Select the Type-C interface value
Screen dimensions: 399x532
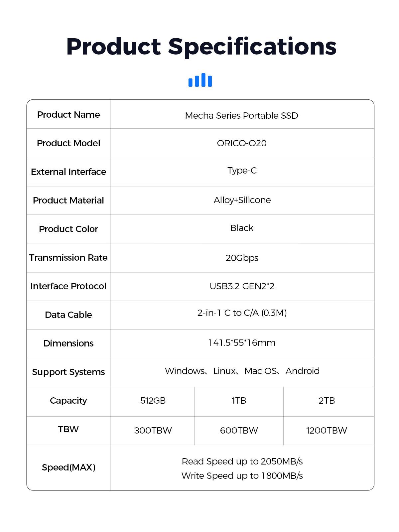coord(242,171)
